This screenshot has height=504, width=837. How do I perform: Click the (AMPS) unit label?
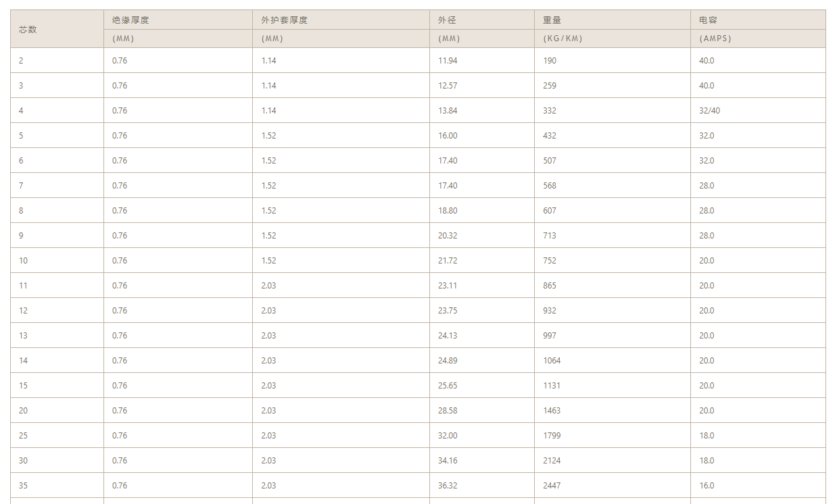tap(715, 39)
